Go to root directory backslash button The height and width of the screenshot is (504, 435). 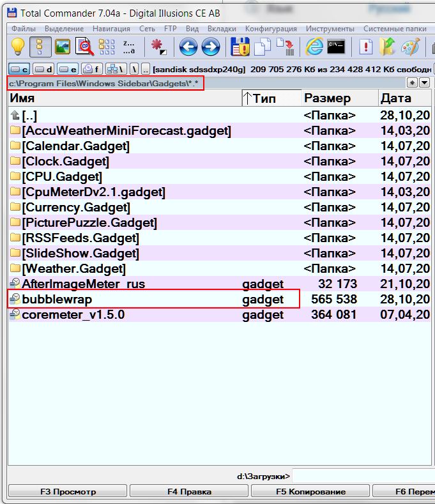pyautogui.click(x=134, y=69)
